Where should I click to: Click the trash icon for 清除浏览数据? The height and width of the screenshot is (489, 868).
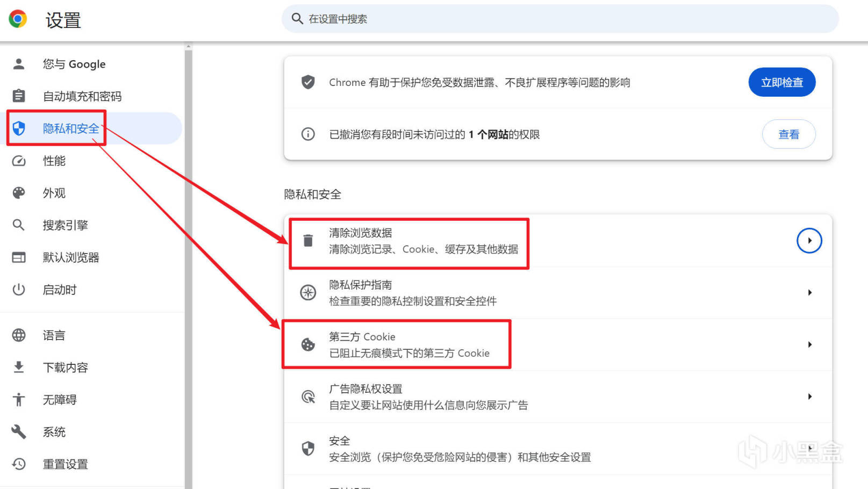point(308,240)
